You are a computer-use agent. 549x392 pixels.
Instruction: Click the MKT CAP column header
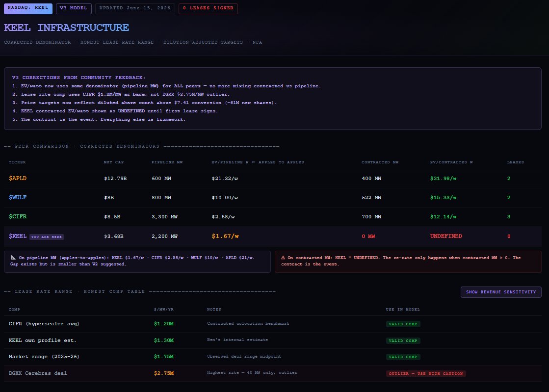coord(114,162)
